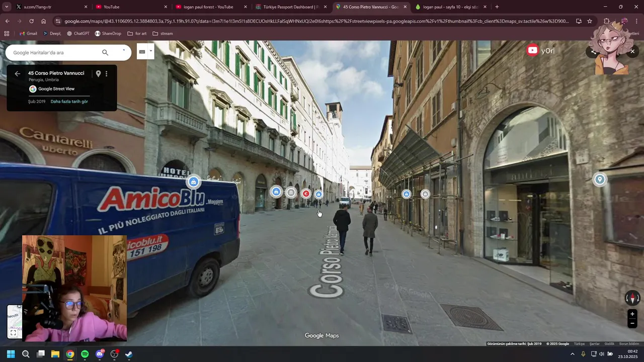Click the compass control
The width and height of the screenshot is (644, 362).
[x=632, y=298]
